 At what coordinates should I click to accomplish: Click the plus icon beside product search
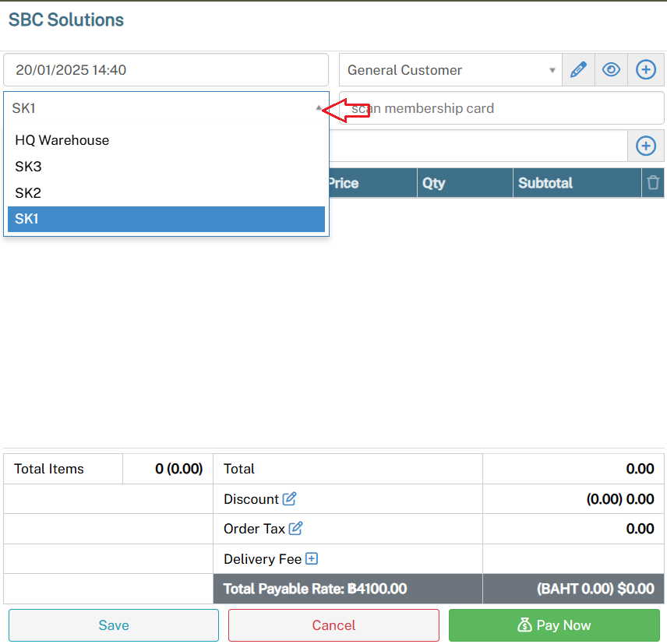[x=646, y=146]
